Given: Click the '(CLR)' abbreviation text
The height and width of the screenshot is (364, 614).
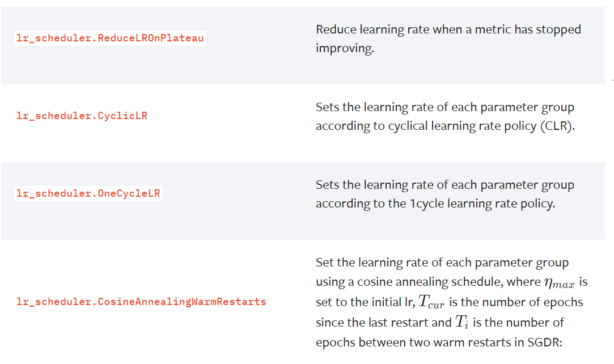Looking at the screenshot, I should (557, 126).
